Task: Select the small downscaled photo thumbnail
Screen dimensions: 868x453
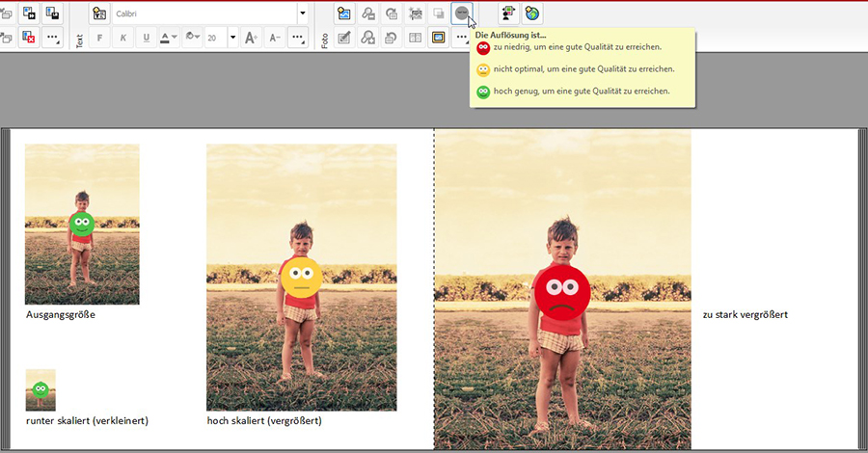Action: (40, 389)
